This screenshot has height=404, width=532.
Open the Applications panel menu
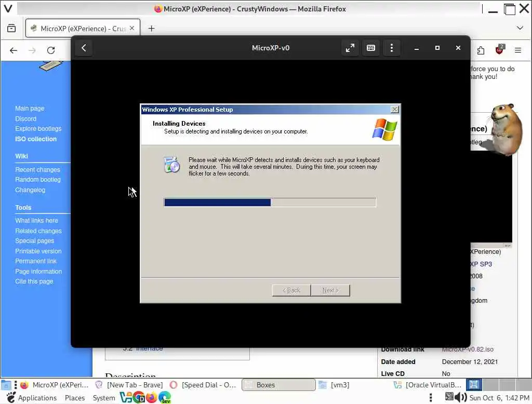[x=37, y=398]
